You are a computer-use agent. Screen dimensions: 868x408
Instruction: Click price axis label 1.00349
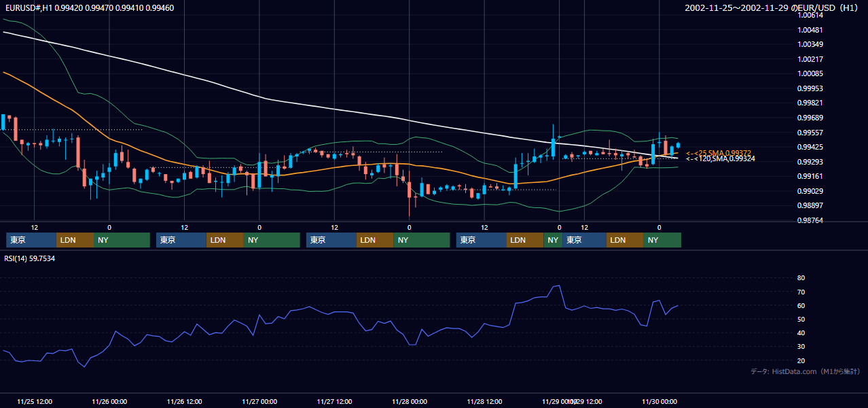pos(810,45)
